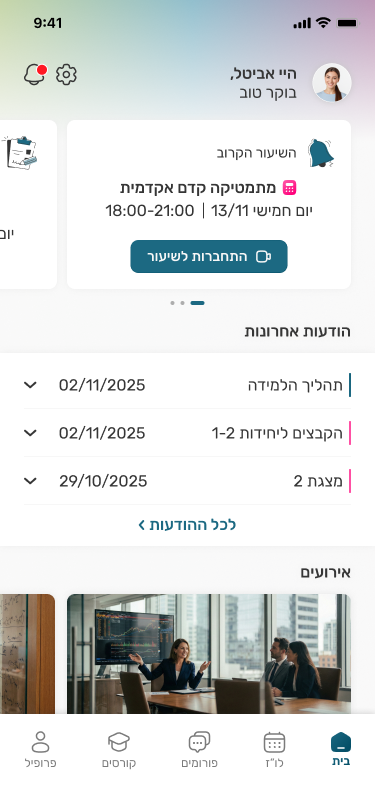Tap the user profile avatar picture

(331, 83)
